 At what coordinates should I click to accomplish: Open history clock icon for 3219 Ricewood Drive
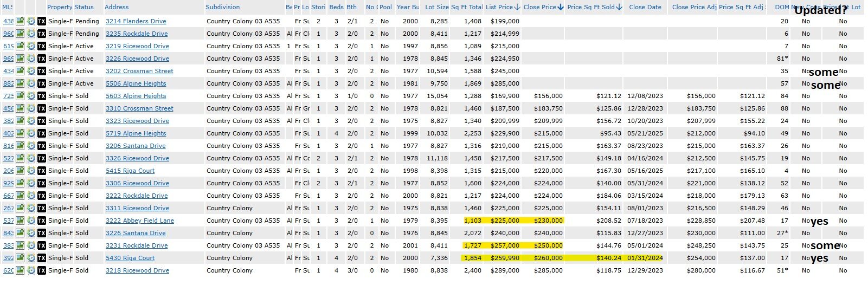31,46
